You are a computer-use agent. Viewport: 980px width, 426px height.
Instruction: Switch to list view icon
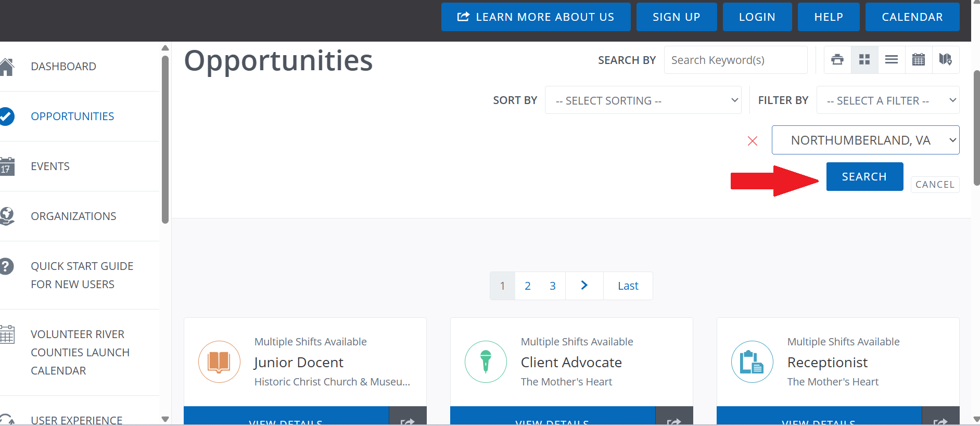(x=892, y=60)
